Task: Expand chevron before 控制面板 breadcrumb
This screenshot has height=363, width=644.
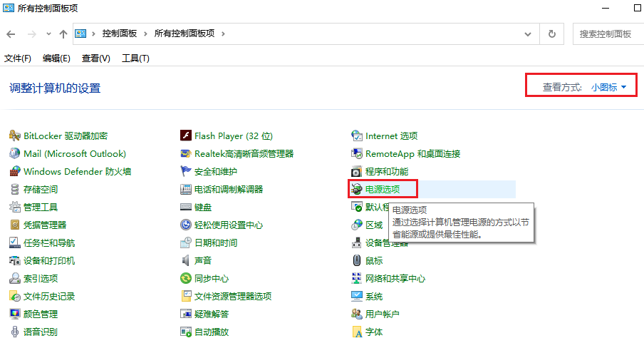Action: [x=93, y=34]
